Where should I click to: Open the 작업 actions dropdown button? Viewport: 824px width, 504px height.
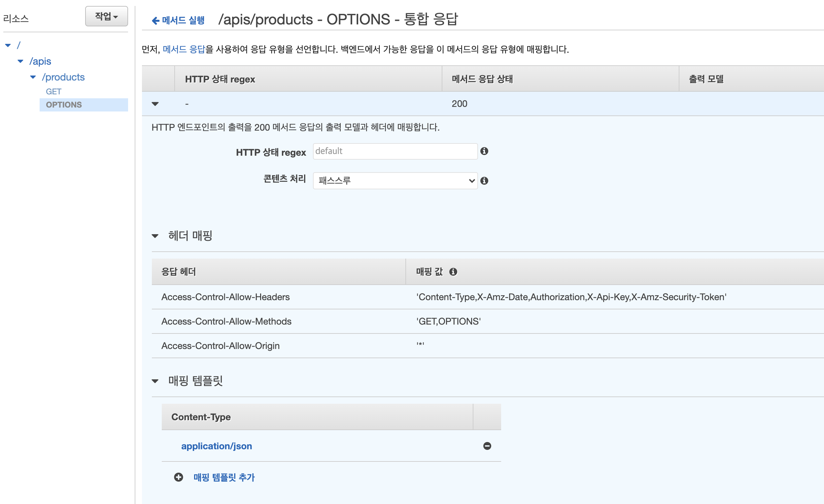[x=106, y=16]
